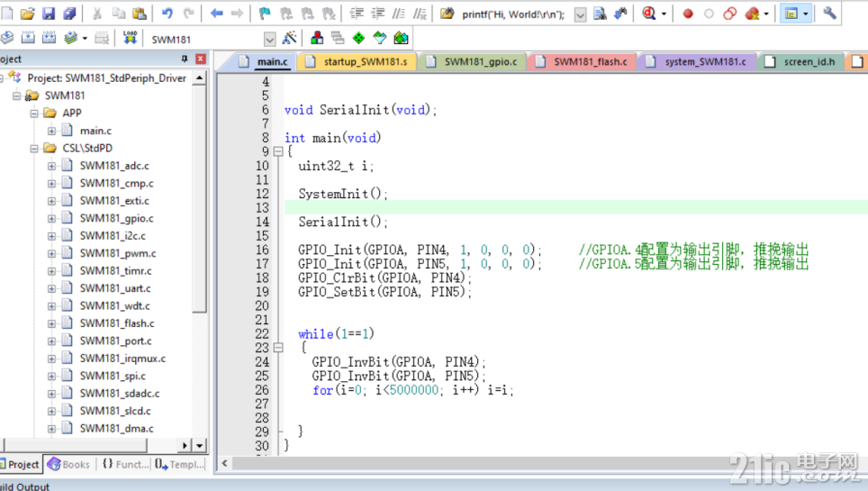Open the search text dropdown next to printf
This screenshot has width=868, height=491.
click(580, 14)
